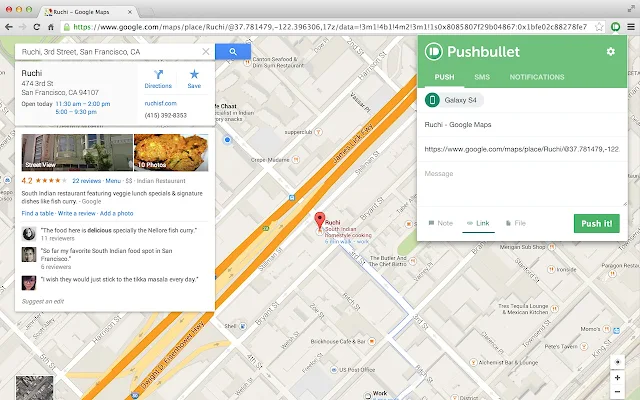The width and height of the screenshot is (640, 400).
Task: Click the Message text area
Action: click(522, 186)
